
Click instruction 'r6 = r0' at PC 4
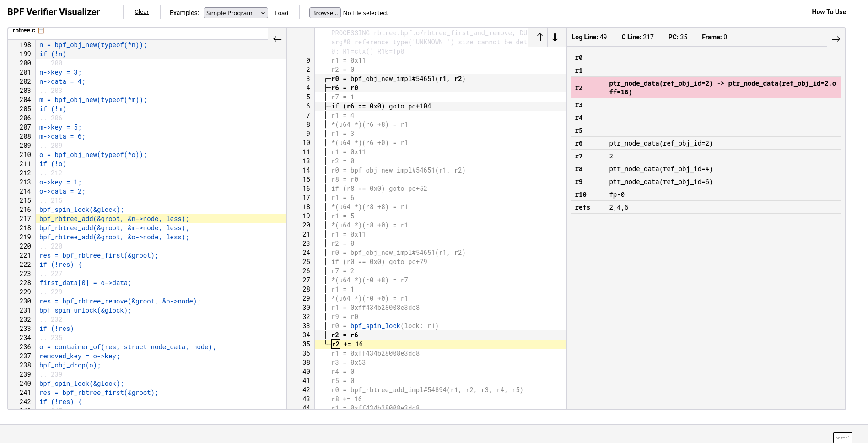345,88
